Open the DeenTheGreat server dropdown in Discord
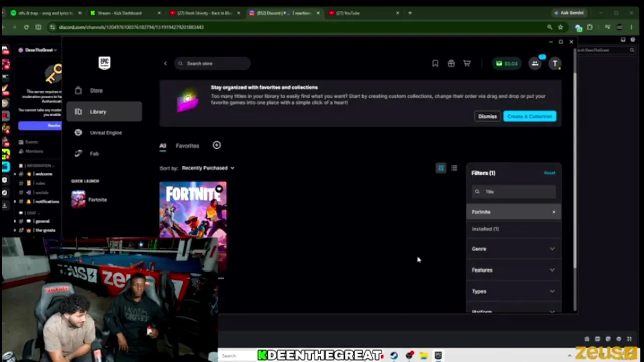The image size is (644, 362). coord(38,50)
